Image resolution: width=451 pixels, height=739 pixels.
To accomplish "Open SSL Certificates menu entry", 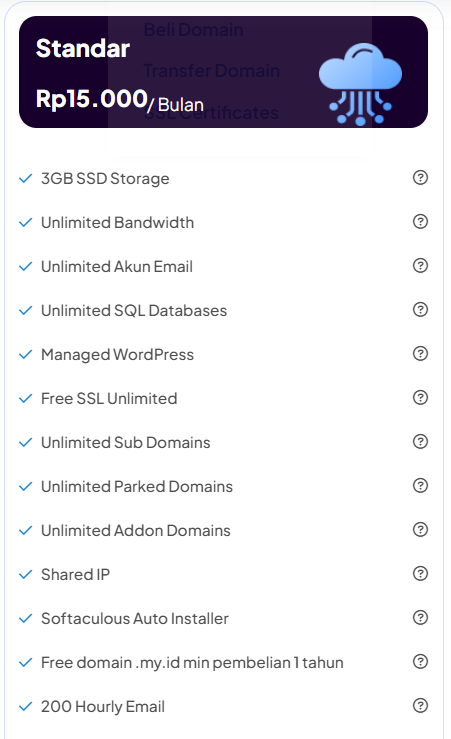I will 211,113.
